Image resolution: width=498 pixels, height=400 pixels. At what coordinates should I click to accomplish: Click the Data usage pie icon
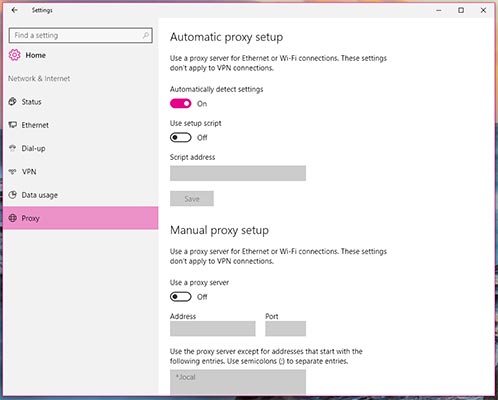pos(12,195)
